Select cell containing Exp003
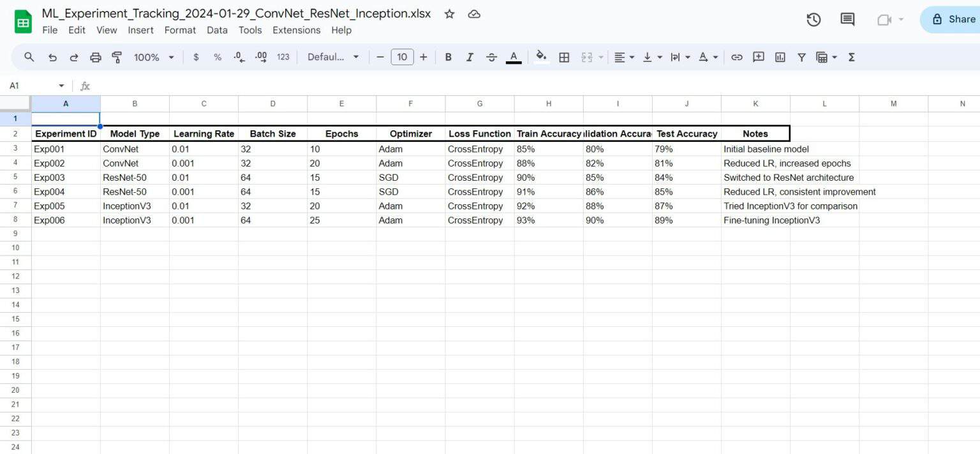This screenshot has height=454, width=980. [x=66, y=178]
